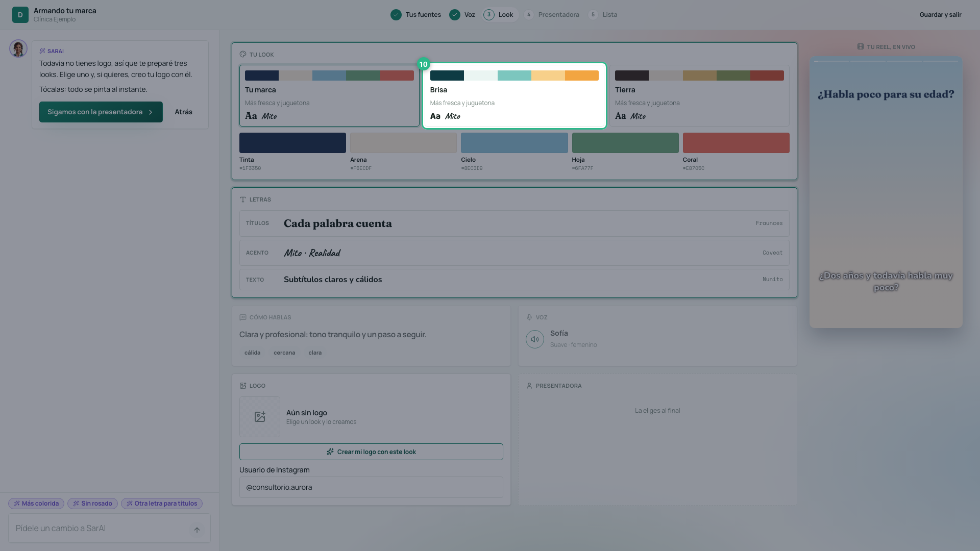Focus the Usuario de Instagram field
The width and height of the screenshot is (980, 551).
pos(371,487)
